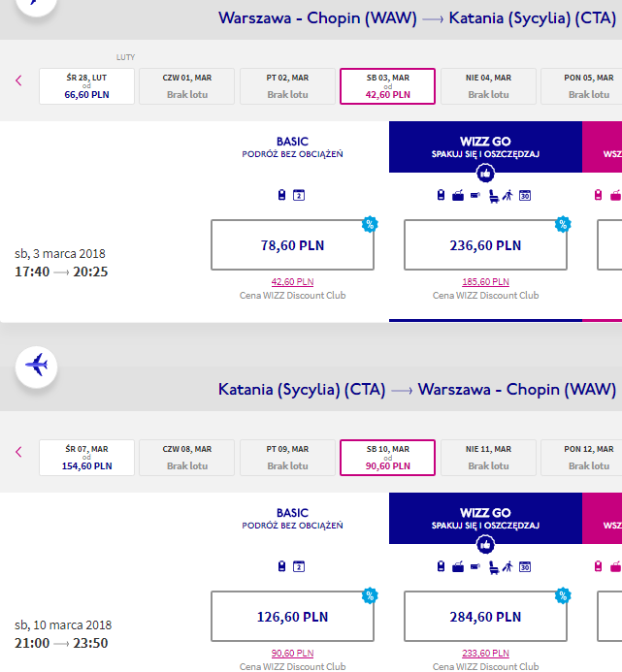
Task: Select SB 10, MAR return date tab
Action: pos(388,458)
